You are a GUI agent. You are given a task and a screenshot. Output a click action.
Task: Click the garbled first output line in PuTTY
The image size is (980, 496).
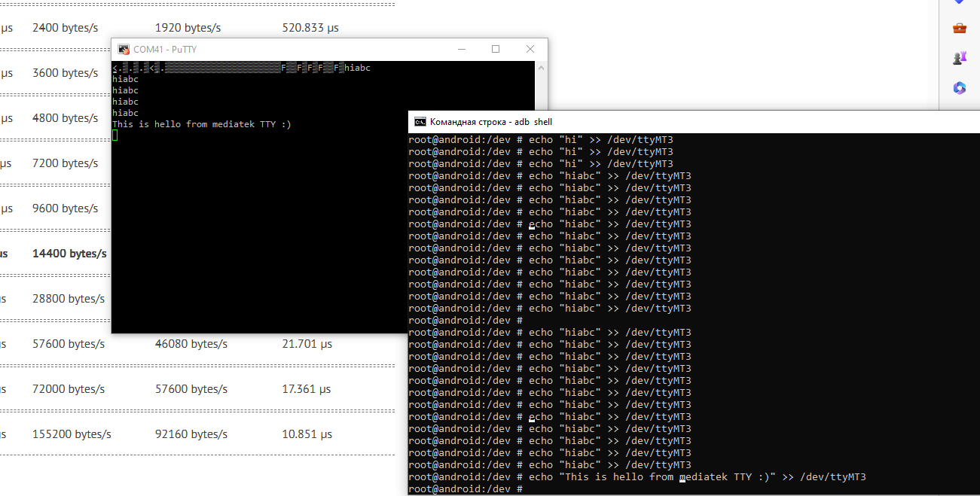point(241,68)
